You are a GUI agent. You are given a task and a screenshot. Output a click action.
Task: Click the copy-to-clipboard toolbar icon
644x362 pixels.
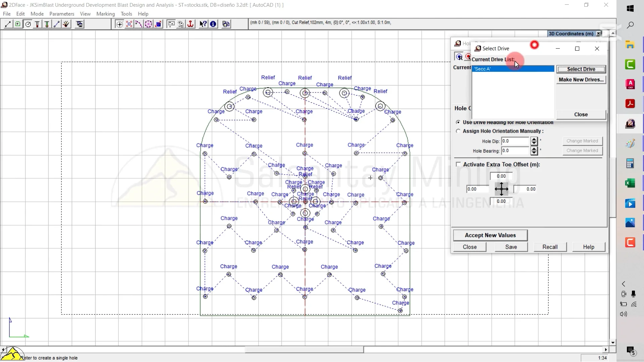(x=226, y=24)
